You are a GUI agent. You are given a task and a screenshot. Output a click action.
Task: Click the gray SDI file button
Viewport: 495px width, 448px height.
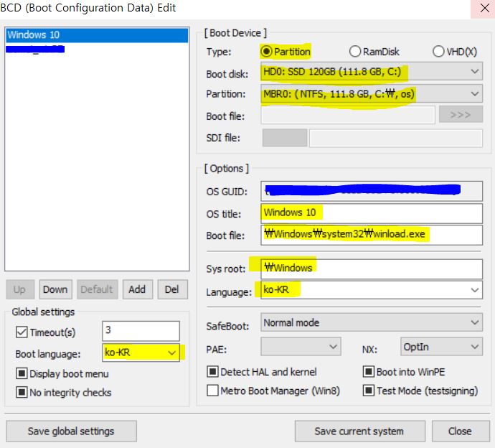284,138
